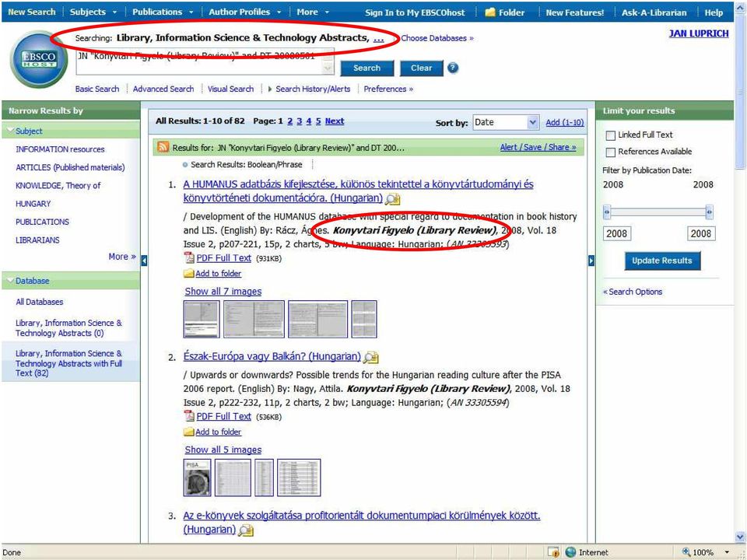Click PDF icon for result 1
747x560 pixels.
tap(189, 258)
